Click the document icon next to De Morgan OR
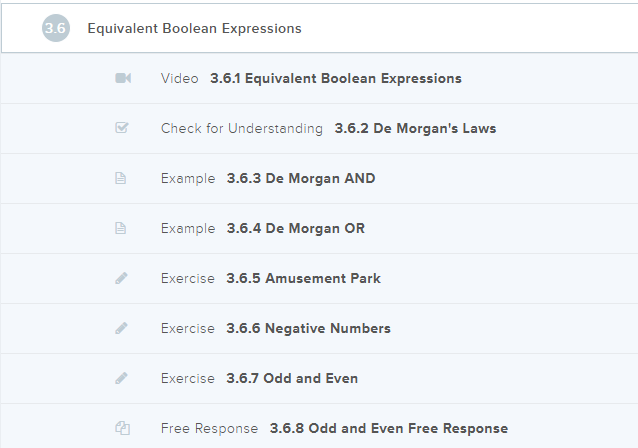The image size is (638, 448). (x=122, y=228)
